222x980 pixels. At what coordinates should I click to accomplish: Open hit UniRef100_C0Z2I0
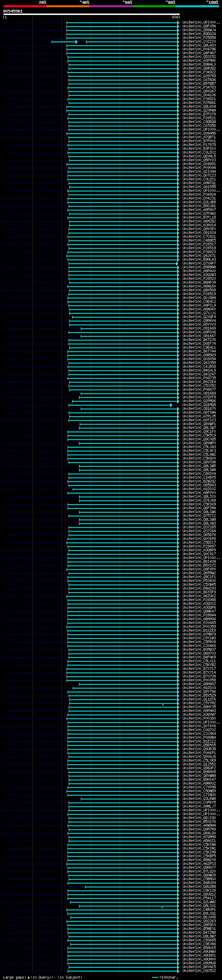(199, 41)
